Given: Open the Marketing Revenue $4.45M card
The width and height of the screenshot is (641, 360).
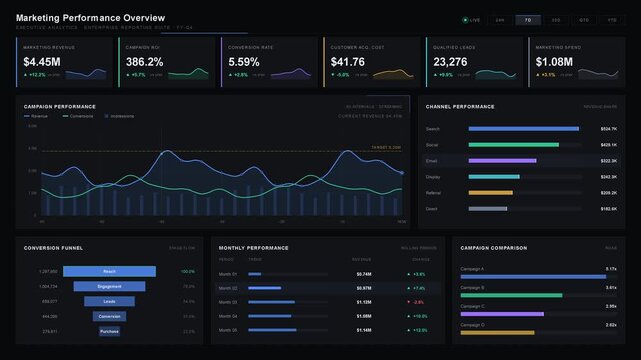Looking at the screenshot, I should [x=64, y=62].
